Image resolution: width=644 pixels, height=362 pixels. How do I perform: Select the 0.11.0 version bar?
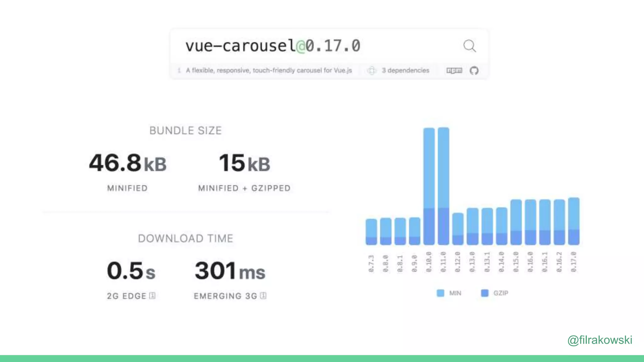pos(443,186)
